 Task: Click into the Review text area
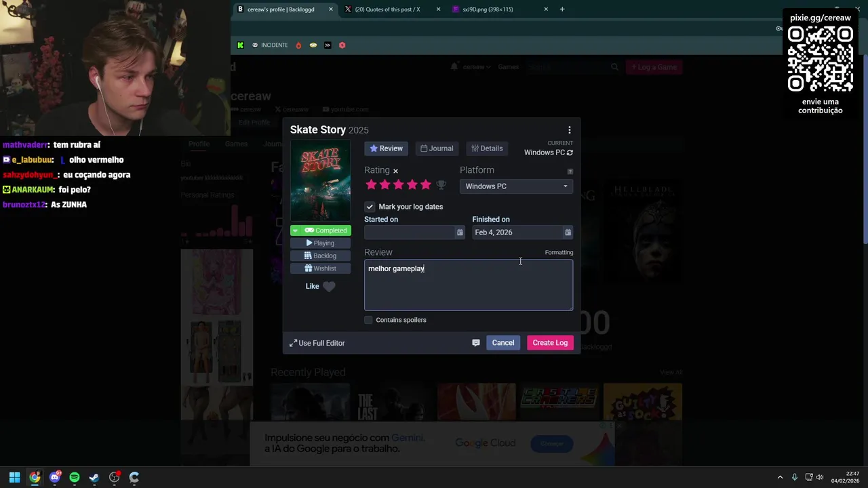[469, 285]
